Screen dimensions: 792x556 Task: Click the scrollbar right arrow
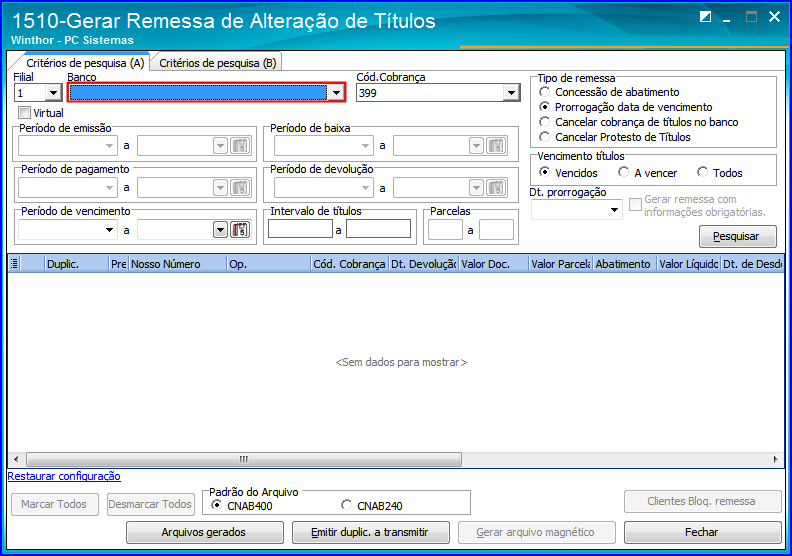tap(775, 459)
